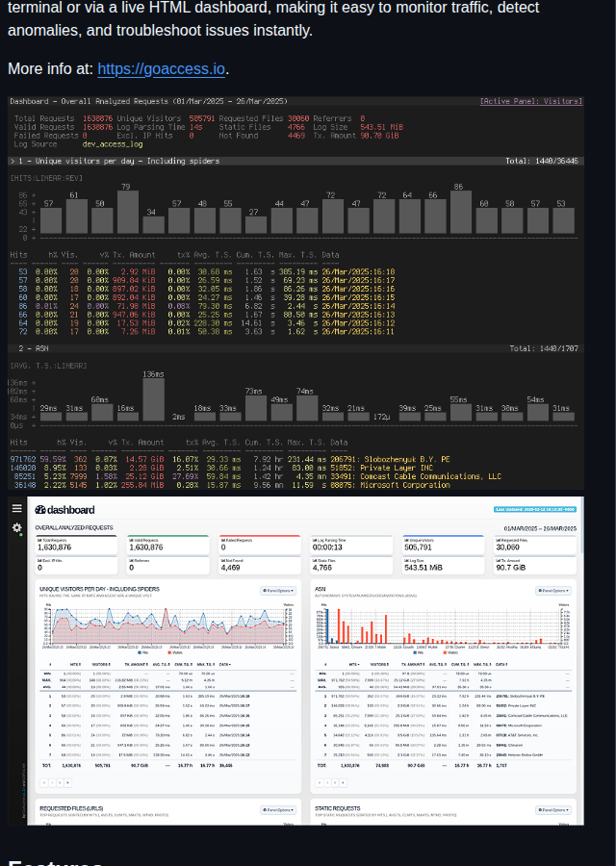Click the Log Size 543.51 MiB card
Viewport: 616px width, 866px height.
443,565
